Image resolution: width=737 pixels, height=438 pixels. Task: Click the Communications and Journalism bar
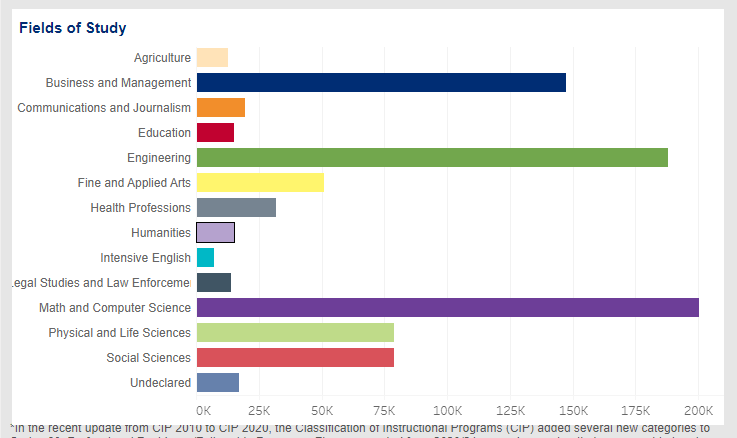[x=221, y=108]
